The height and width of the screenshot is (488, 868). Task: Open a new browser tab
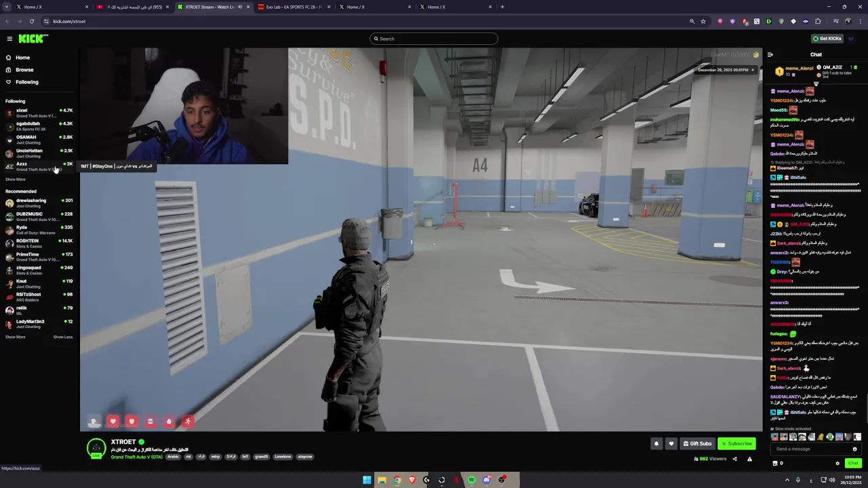tap(502, 7)
